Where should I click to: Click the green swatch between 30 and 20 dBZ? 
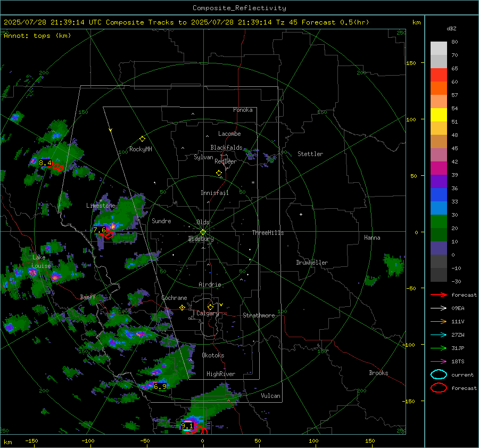coord(439,222)
